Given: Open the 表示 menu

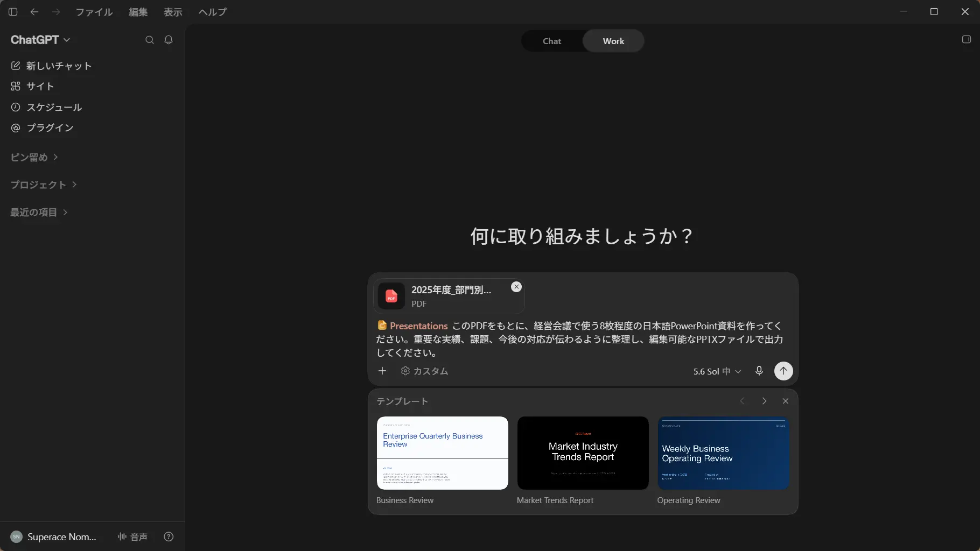Looking at the screenshot, I should pyautogui.click(x=173, y=12).
